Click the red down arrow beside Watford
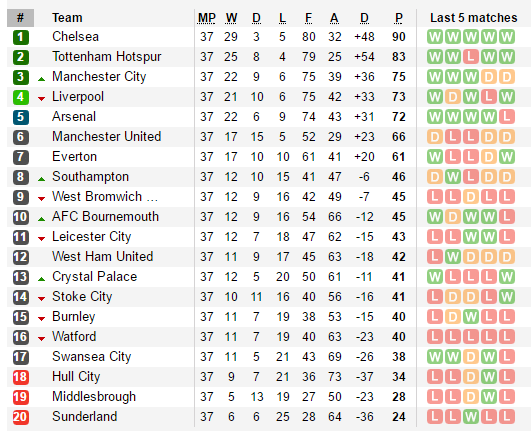 pos(41,339)
